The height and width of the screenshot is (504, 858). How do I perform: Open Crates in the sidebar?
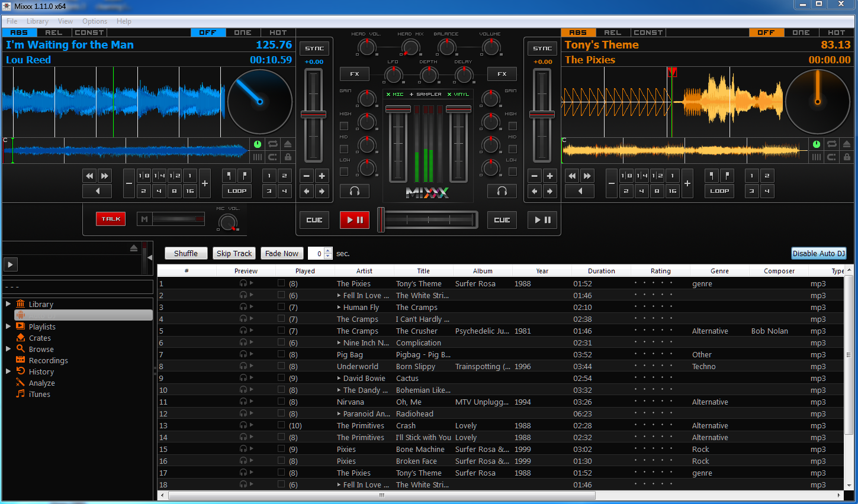point(40,338)
